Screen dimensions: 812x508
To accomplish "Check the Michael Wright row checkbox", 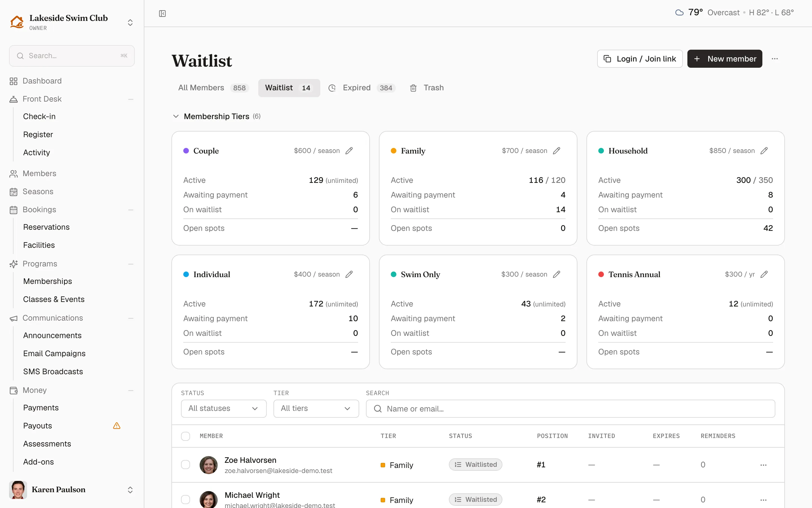I will [186, 500].
